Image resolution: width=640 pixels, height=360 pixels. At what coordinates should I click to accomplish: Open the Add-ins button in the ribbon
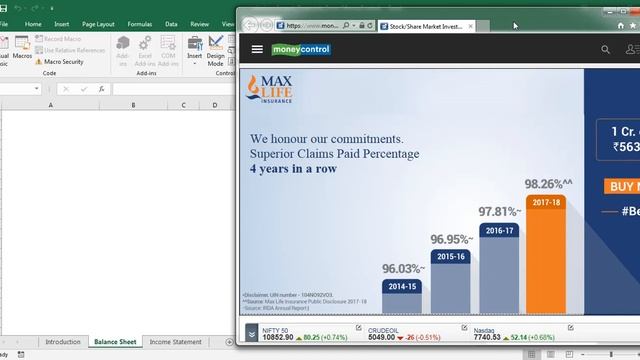[122, 51]
